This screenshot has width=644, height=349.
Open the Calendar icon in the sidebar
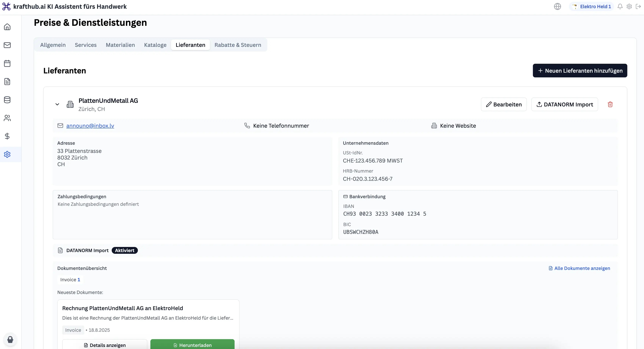7,63
